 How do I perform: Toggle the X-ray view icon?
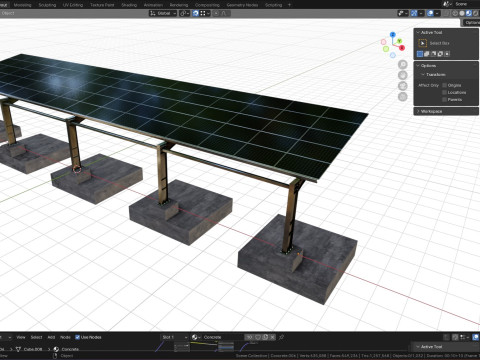447,13
